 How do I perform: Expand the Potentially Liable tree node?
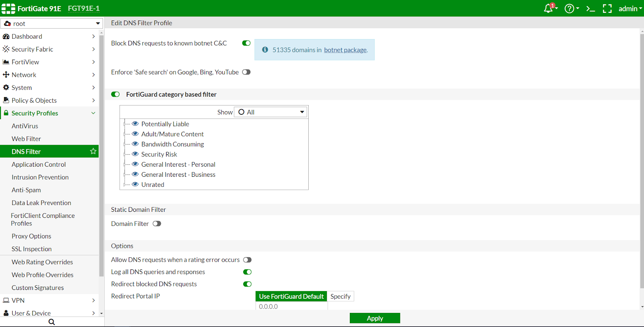point(124,124)
